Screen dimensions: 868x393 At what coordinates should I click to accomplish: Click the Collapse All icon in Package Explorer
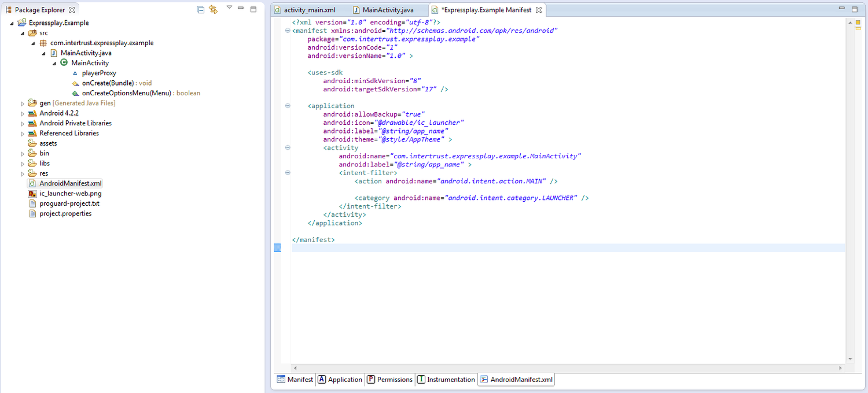coord(200,10)
